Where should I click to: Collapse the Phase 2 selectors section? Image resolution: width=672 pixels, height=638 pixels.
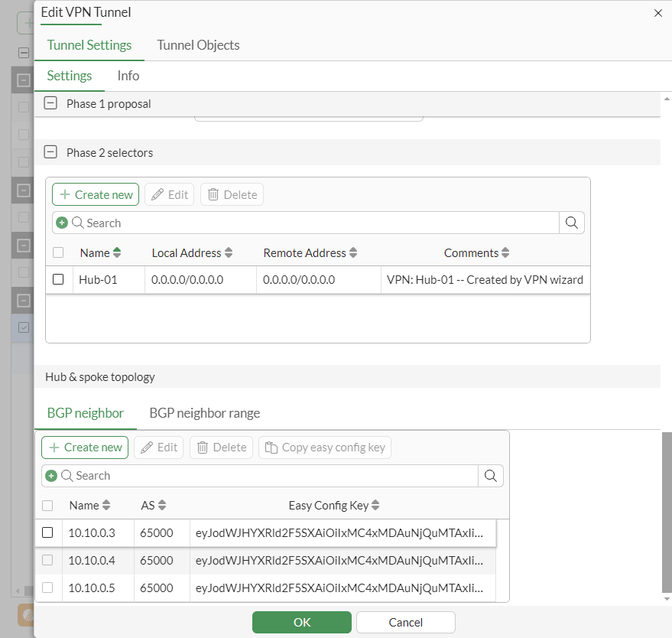coord(50,151)
